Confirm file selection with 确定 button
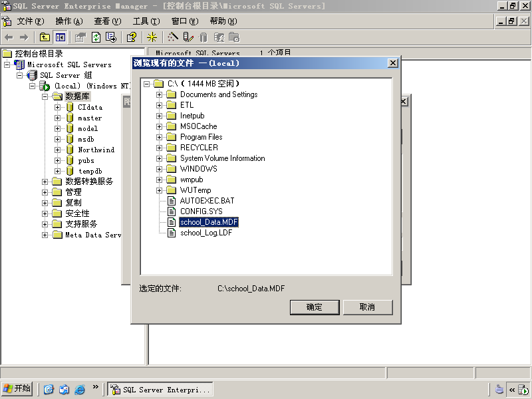The height and width of the screenshot is (399, 532). pyautogui.click(x=315, y=307)
